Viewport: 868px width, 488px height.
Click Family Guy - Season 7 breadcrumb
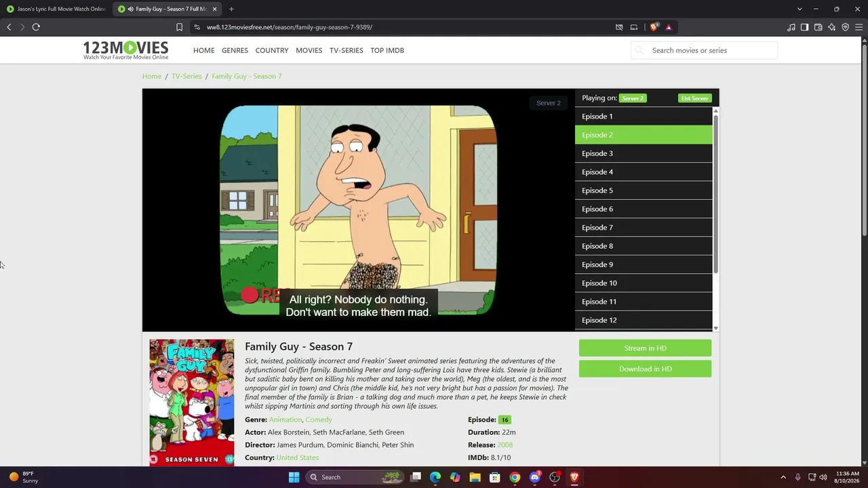(x=247, y=76)
